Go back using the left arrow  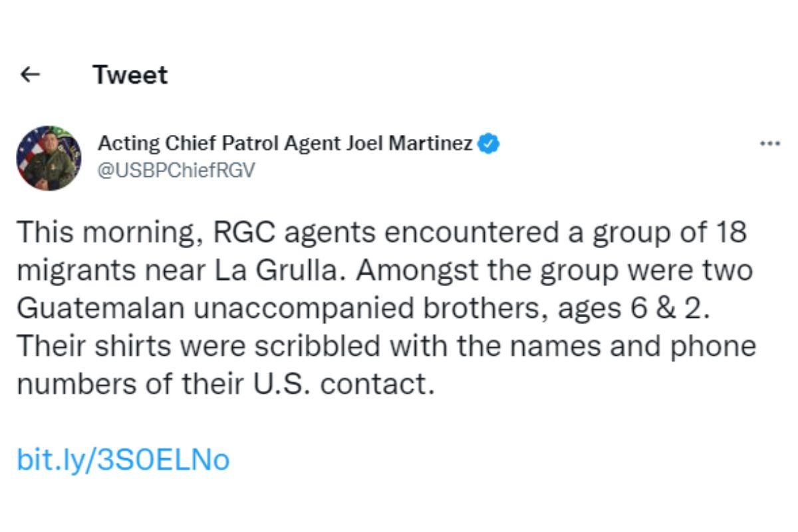[x=31, y=75]
